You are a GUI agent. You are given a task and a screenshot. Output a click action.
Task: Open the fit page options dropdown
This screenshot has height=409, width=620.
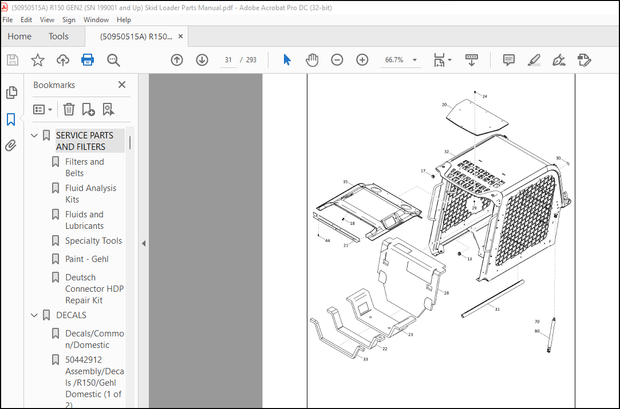coord(442,60)
